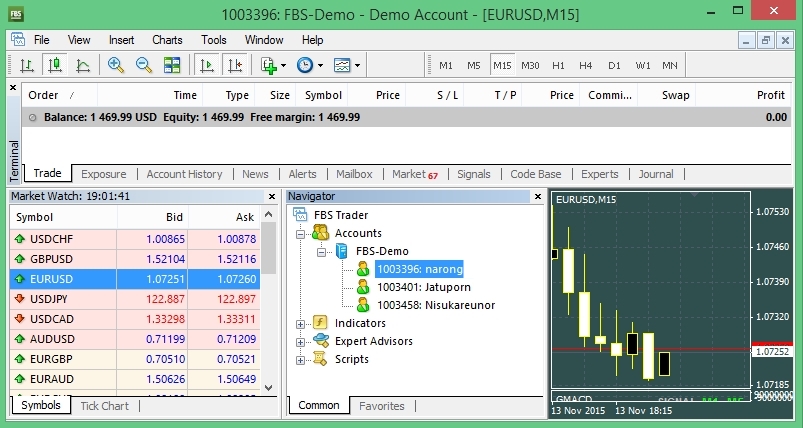Switch to Navigator Favorites tab

382,406
